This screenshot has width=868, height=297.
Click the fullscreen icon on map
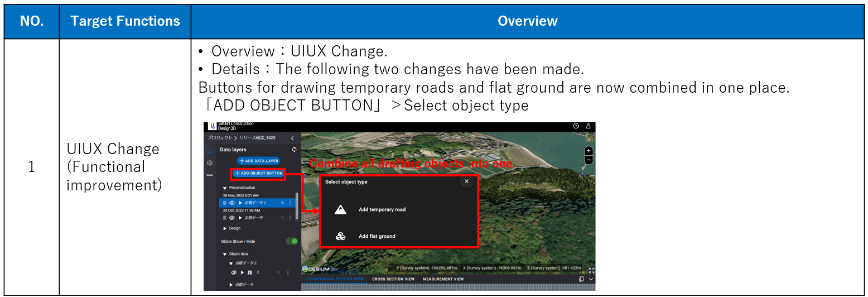point(591,270)
